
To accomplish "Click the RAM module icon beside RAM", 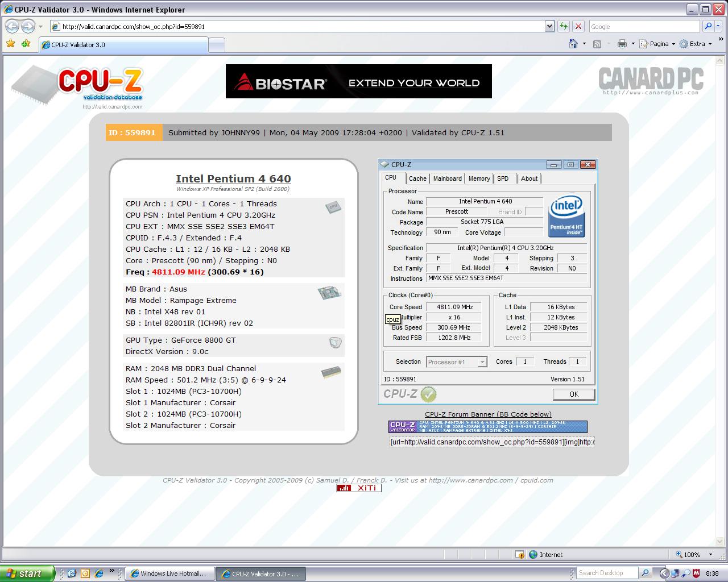I will tap(331, 372).
